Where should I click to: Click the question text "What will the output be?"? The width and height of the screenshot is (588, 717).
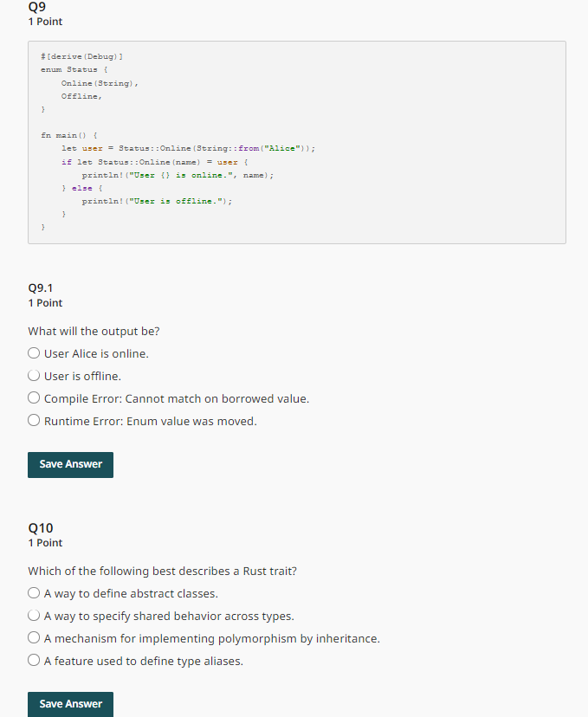[94, 331]
